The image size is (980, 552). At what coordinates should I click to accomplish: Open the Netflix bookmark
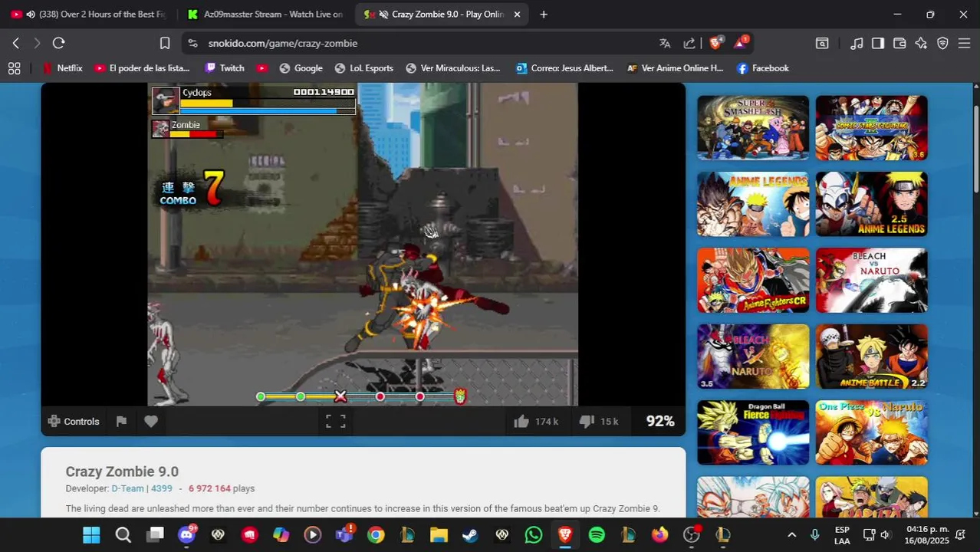(x=62, y=68)
